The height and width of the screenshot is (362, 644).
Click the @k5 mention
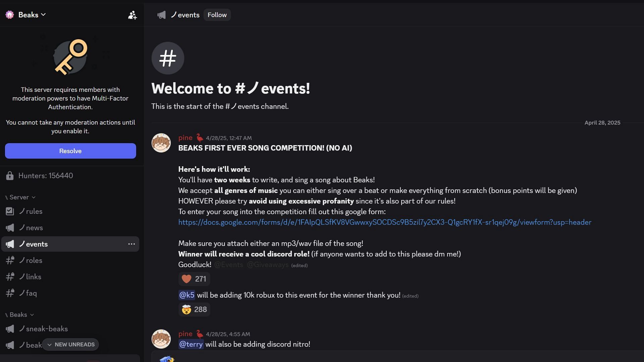tap(186, 295)
